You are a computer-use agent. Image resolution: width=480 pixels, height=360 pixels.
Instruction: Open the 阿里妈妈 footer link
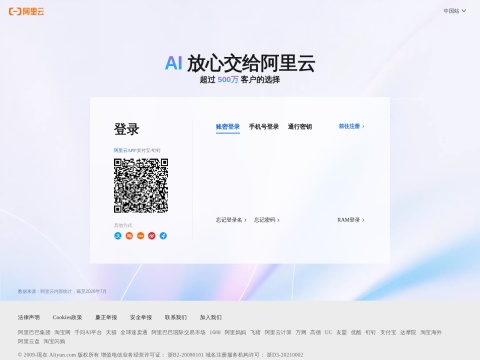tap(235, 332)
